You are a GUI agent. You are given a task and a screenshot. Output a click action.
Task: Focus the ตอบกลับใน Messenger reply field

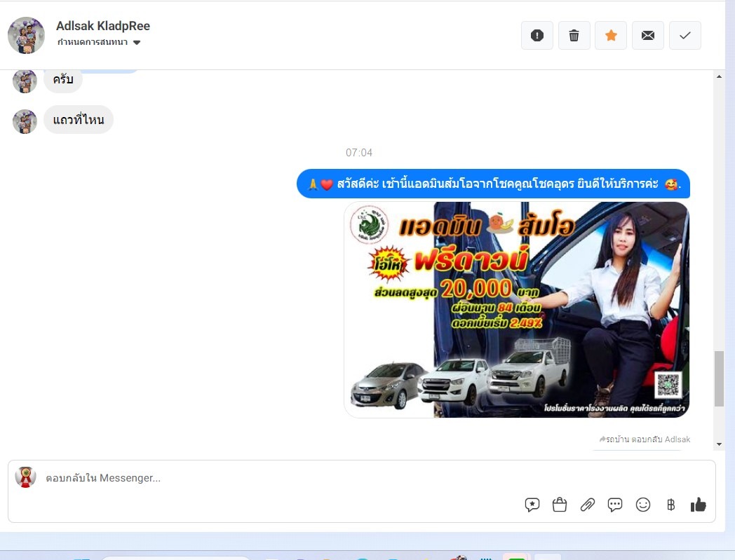[x=281, y=478]
